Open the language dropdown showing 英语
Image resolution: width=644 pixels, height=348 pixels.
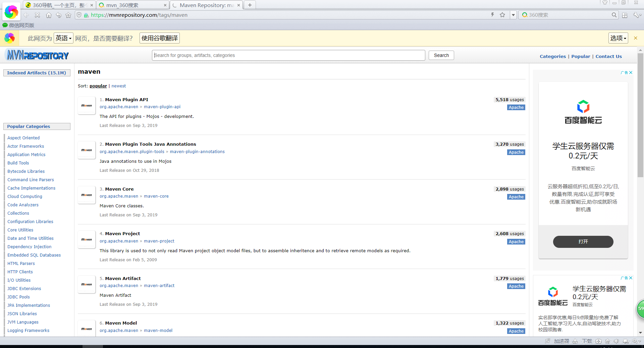(63, 38)
